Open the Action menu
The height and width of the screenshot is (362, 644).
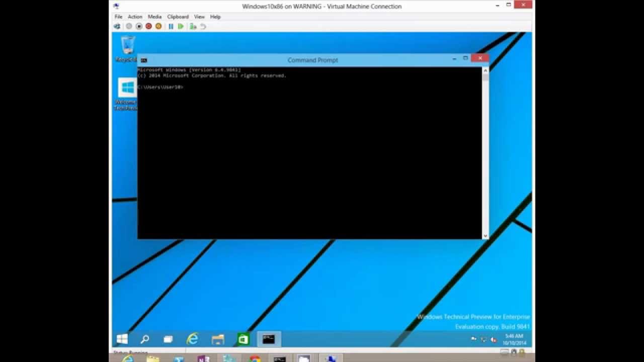point(135,17)
